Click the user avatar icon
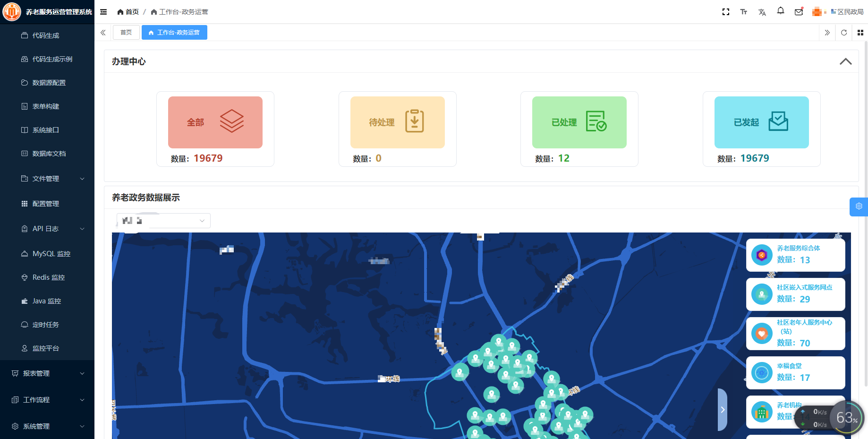Viewport: 868px width, 439px height. [817, 12]
